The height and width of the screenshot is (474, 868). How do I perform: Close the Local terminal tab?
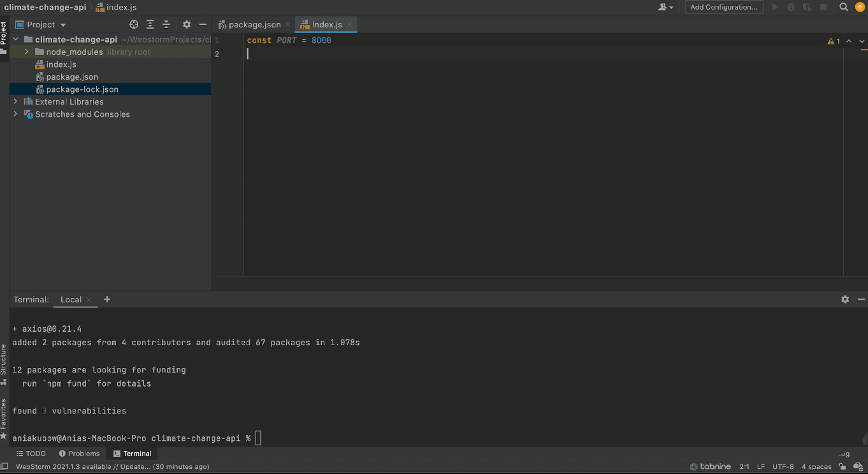tap(89, 300)
